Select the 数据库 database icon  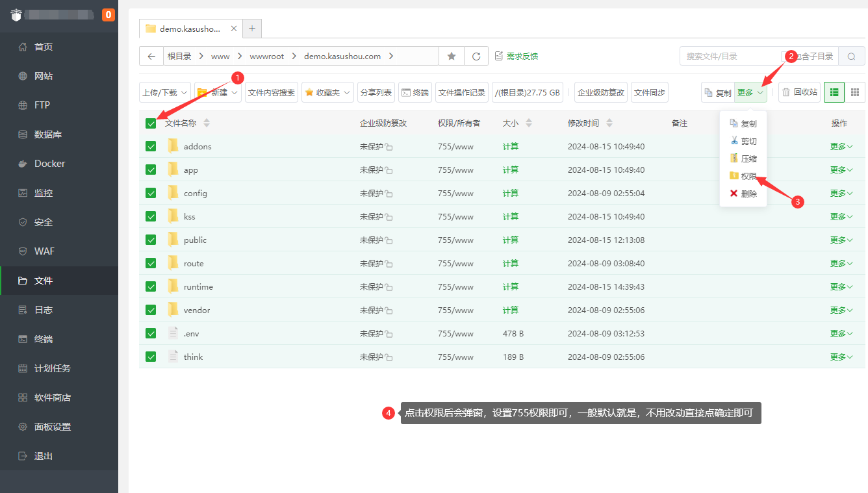tap(23, 134)
